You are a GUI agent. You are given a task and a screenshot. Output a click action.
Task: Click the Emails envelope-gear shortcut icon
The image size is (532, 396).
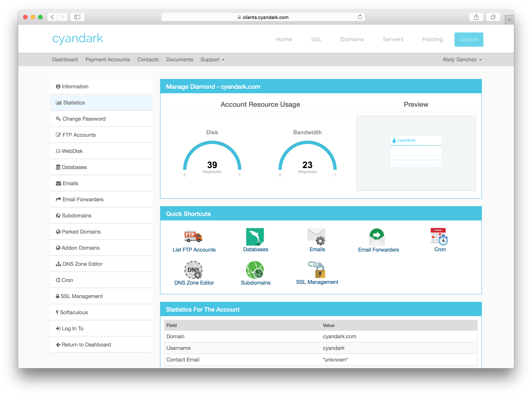tap(316, 236)
